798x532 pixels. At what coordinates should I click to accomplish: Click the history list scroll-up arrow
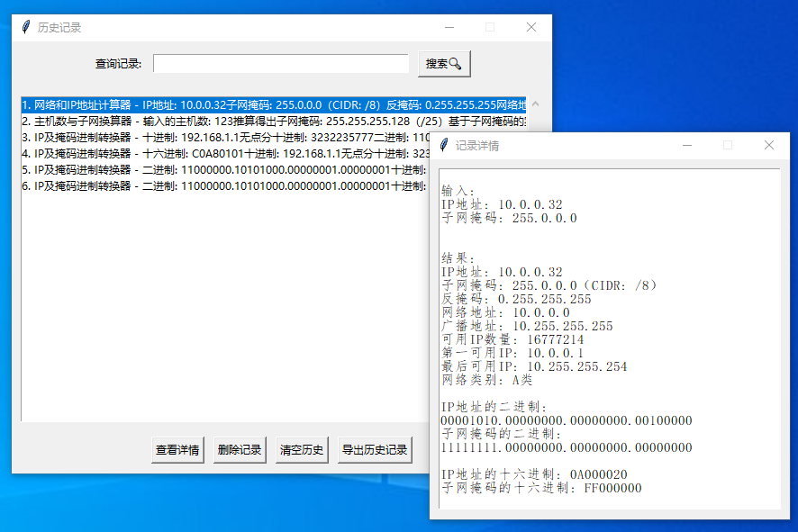pos(535,104)
